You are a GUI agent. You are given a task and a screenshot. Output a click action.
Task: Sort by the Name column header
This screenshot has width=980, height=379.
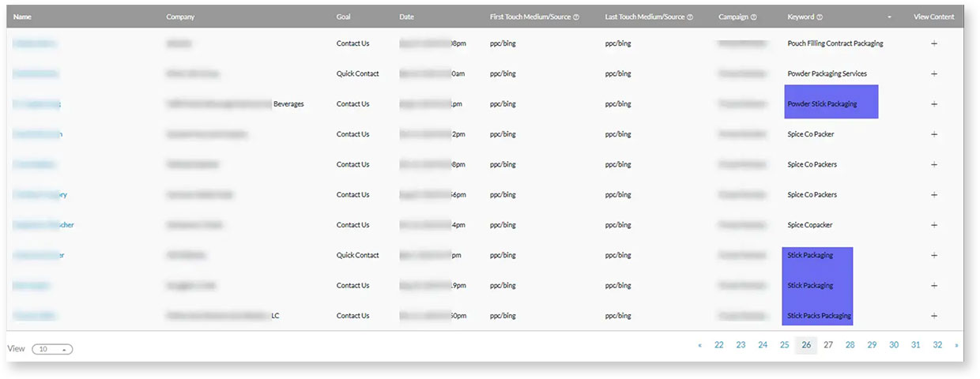(x=22, y=17)
